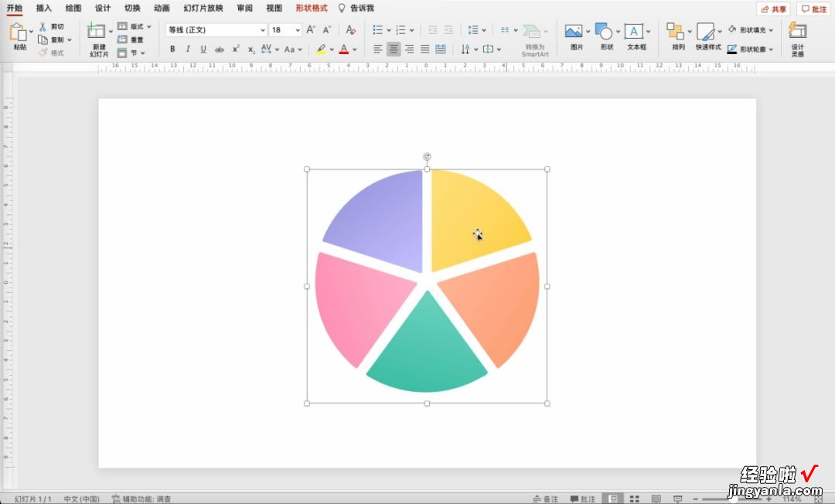Decrease font size with smaller A icon
This screenshot has width=835, height=504.
coord(327,30)
